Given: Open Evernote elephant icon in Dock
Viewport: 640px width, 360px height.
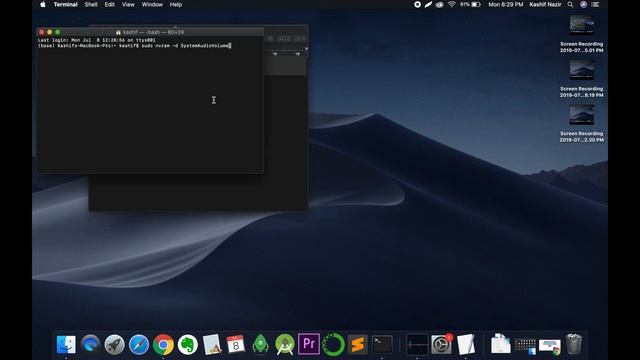Looking at the screenshot, I should [x=187, y=344].
